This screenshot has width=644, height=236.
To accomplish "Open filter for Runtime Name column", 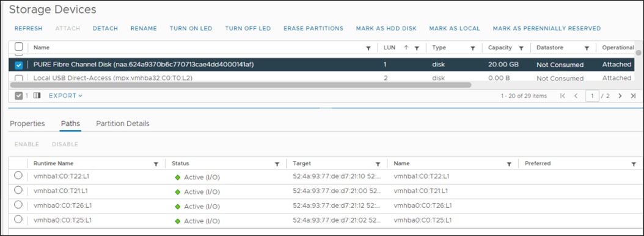I will 156,164.
